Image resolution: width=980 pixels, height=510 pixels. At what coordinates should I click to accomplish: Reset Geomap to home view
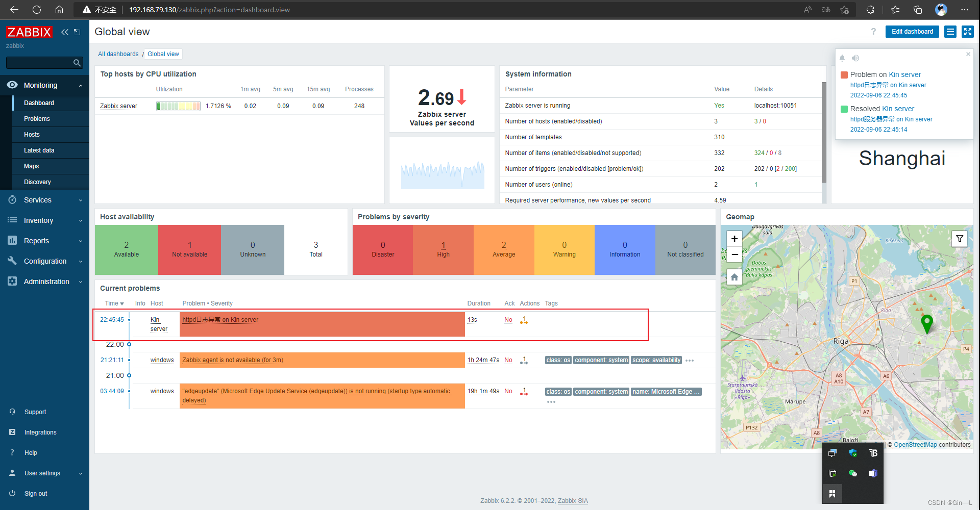734,277
